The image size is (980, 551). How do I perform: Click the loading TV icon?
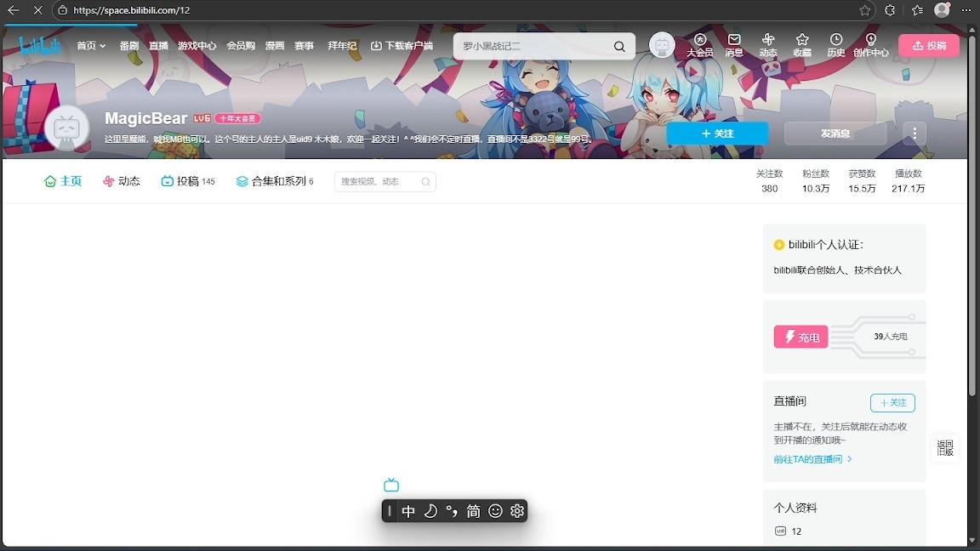391,485
